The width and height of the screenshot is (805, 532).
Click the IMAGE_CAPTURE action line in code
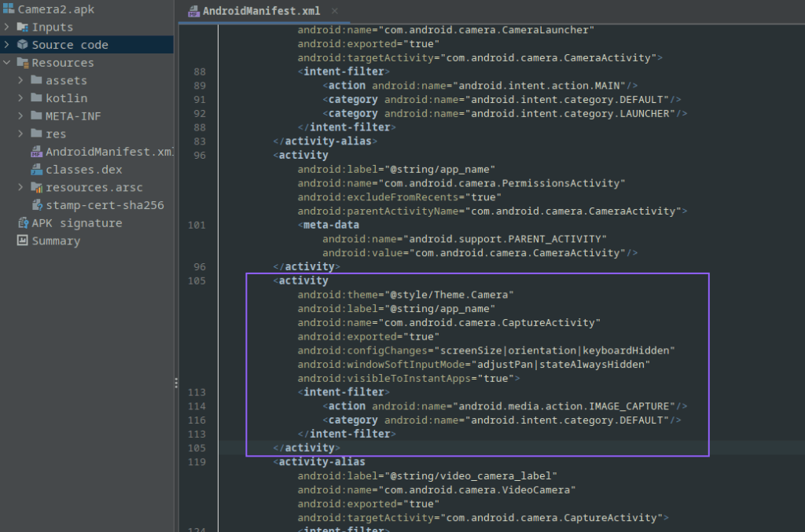[505, 406]
